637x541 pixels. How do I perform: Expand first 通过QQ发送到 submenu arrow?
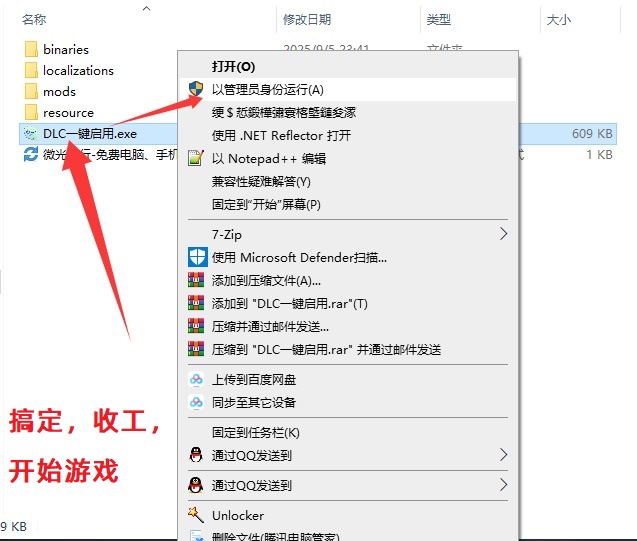click(503, 455)
